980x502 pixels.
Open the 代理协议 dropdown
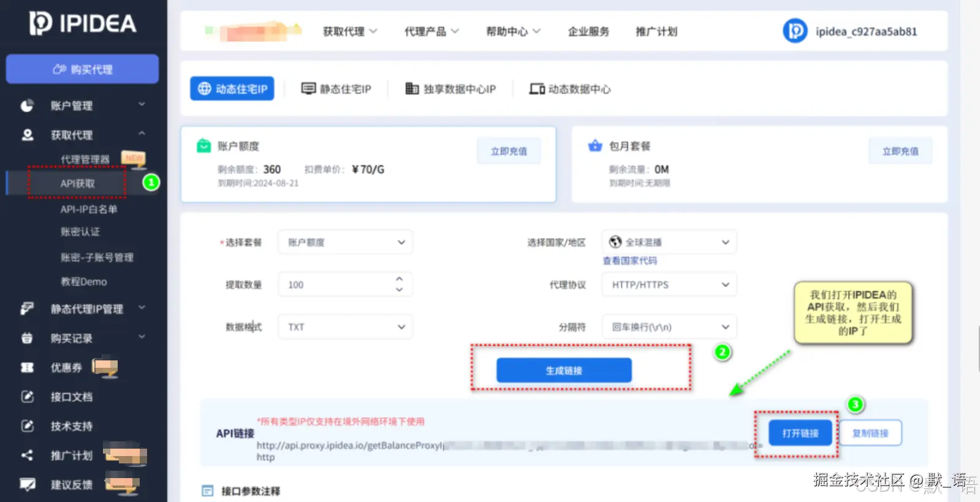tap(669, 284)
